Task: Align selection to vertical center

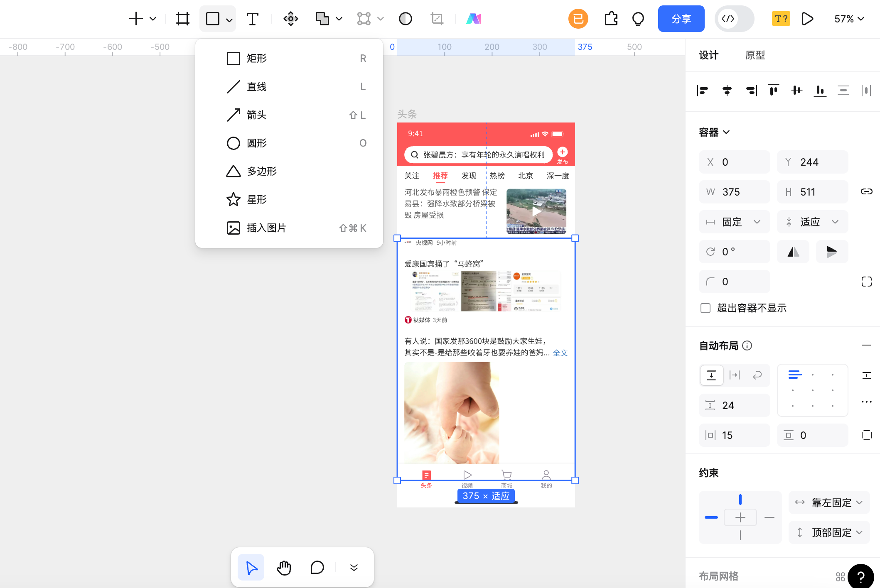Action: click(x=796, y=90)
